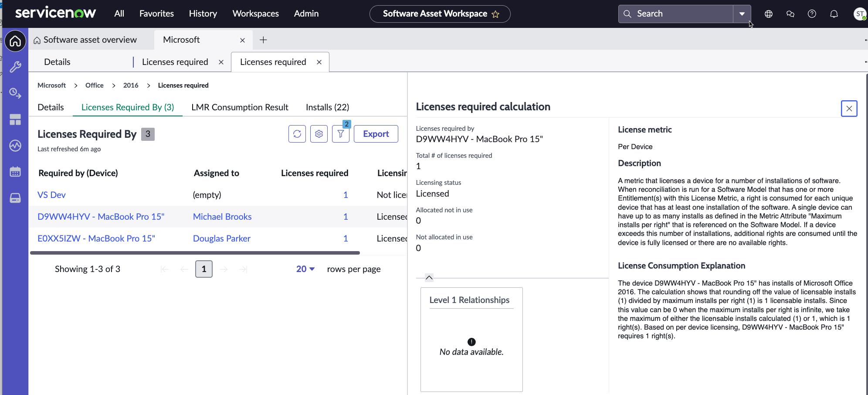Open the Software Asset Workspace title pill
Image resolution: width=868 pixels, height=395 pixels.
(x=440, y=14)
